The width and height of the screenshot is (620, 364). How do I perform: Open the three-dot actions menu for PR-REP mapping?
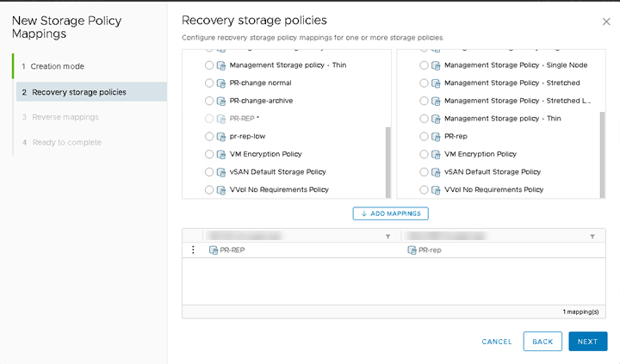tap(193, 250)
